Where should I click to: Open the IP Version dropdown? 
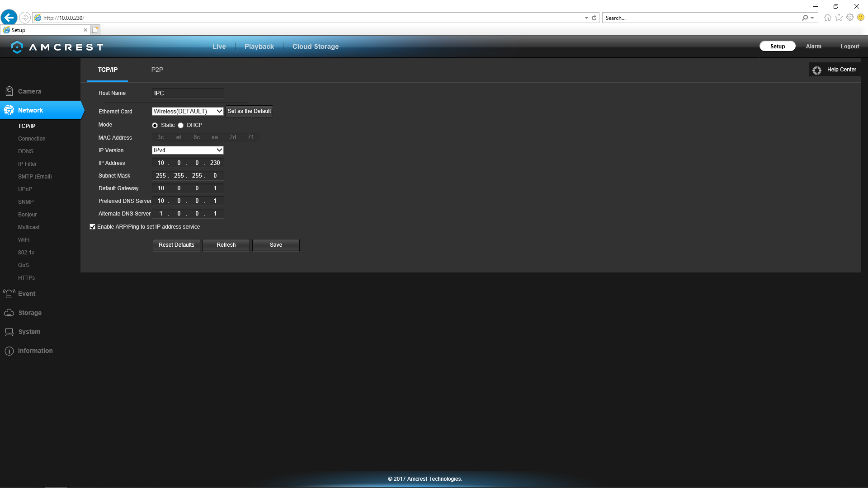pyautogui.click(x=188, y=150)
